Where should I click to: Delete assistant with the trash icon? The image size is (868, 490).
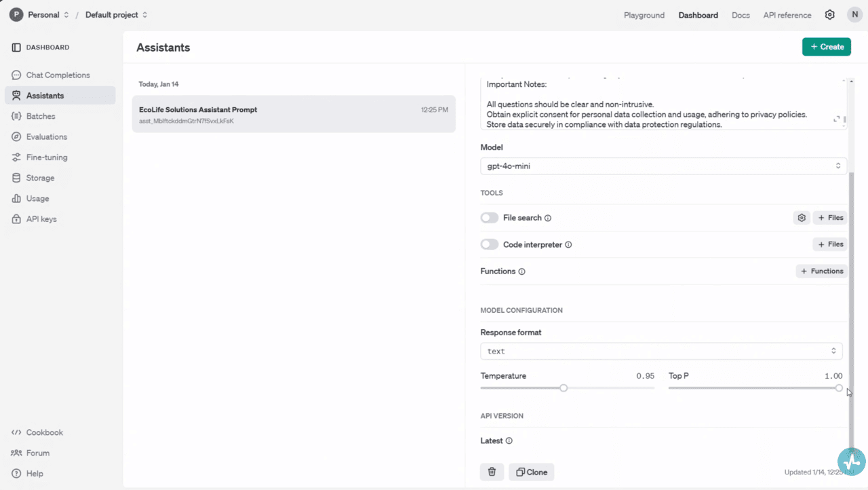(492, 472)
